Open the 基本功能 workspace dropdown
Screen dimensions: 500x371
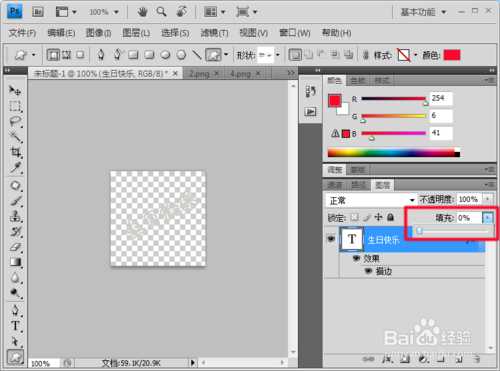423,12
